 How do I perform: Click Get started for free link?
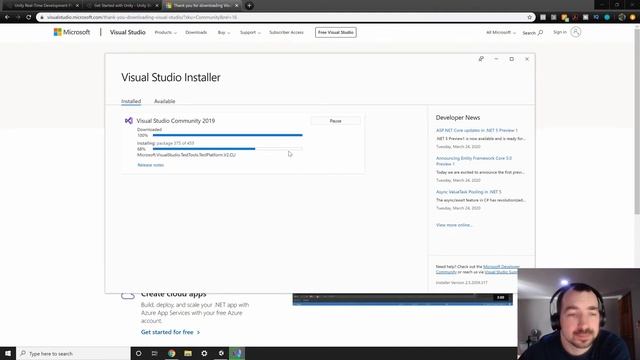tap(171, 332)
